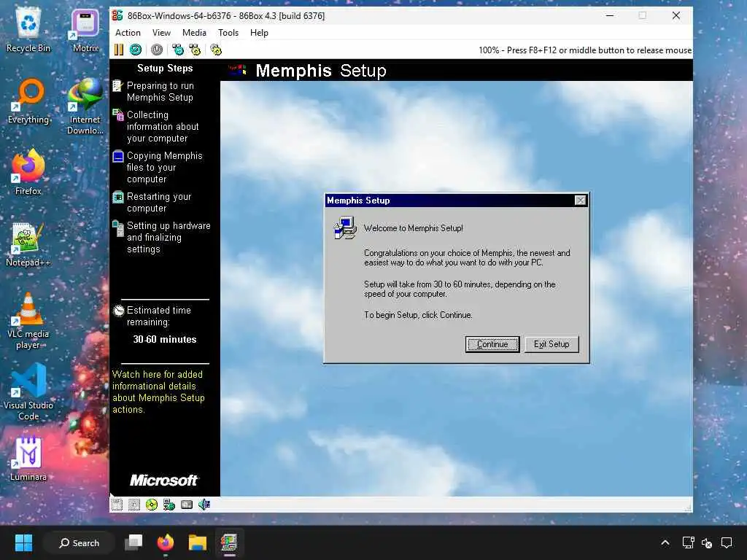The width and height of the screenshot is (747, 560).
Task: Minimize the 86Box window
Action: coord(610,16)
